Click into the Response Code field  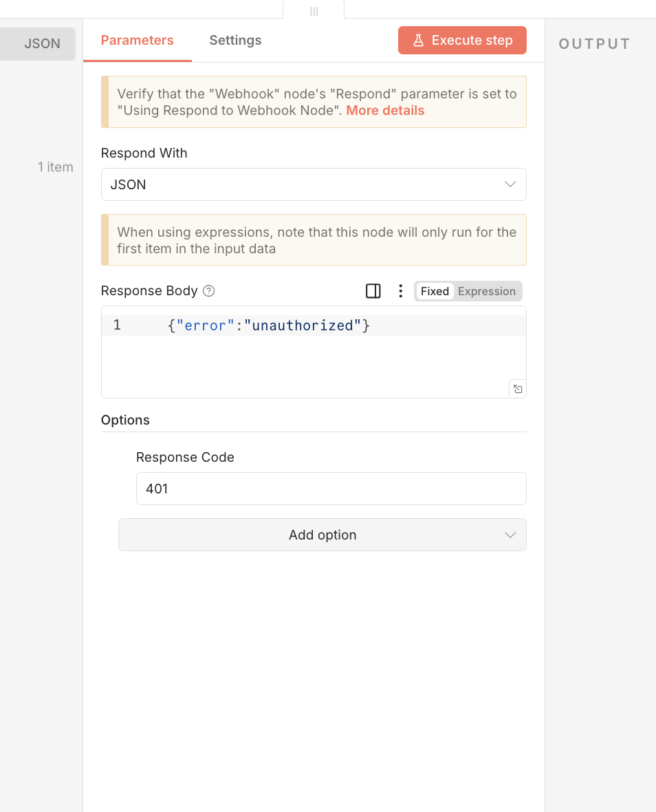coord(331,489)
